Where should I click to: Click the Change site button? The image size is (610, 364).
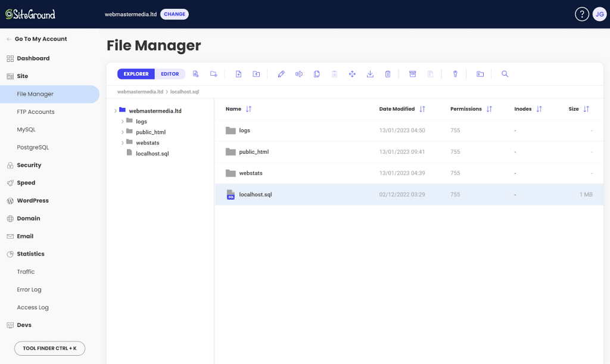click(175, 14)
